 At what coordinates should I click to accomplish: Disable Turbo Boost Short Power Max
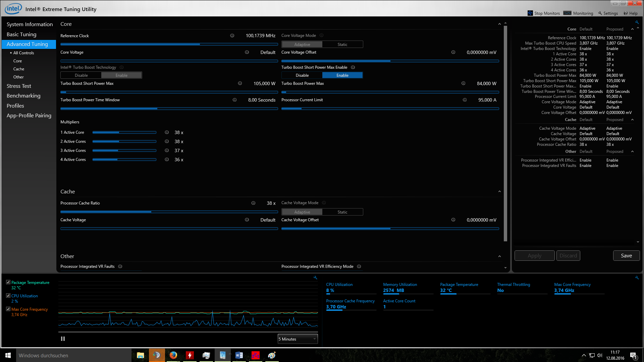tap(302, 75)
